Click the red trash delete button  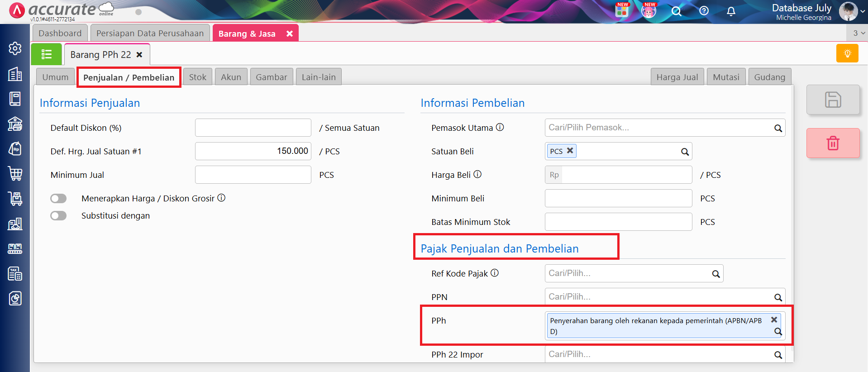[833, 143]
